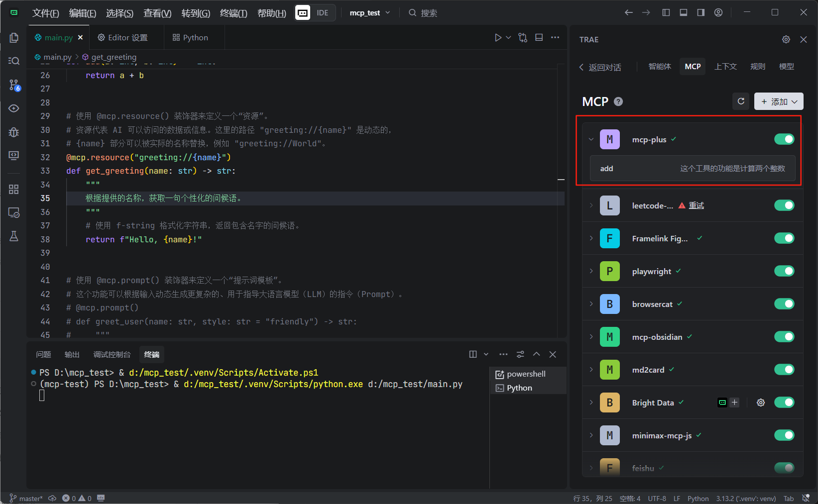Refresh the MCP server list
Screen dimensions: 818x504
pos(741,101)
